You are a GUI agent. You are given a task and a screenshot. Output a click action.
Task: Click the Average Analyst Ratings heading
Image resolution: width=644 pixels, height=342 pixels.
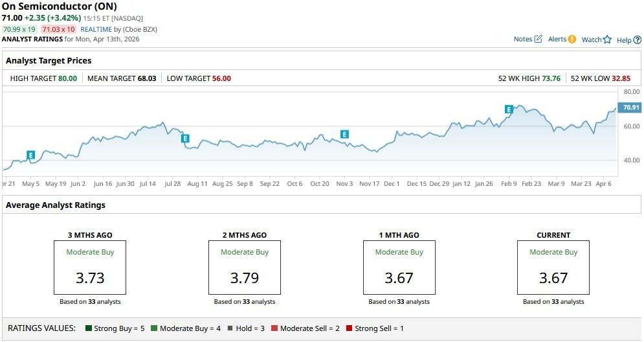pos(56,205)
